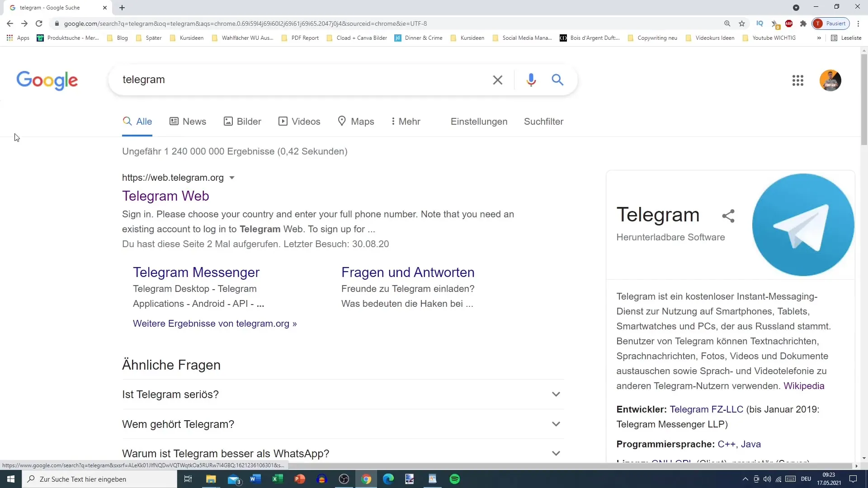Screen dimensions: 868x488
Task: Open the 'Telegram Web' search result link
Action: click(x=165, y=196)
